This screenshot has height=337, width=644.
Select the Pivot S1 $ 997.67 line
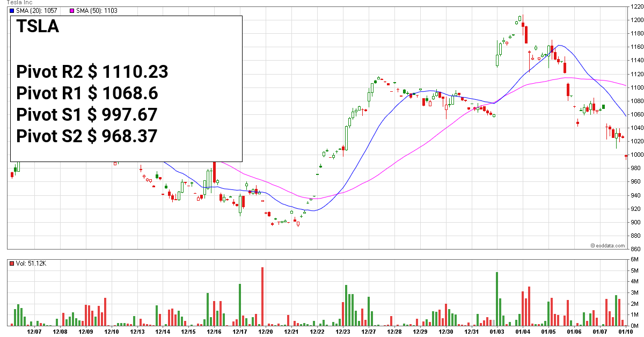pyautogui.click(x=87, y=114)
